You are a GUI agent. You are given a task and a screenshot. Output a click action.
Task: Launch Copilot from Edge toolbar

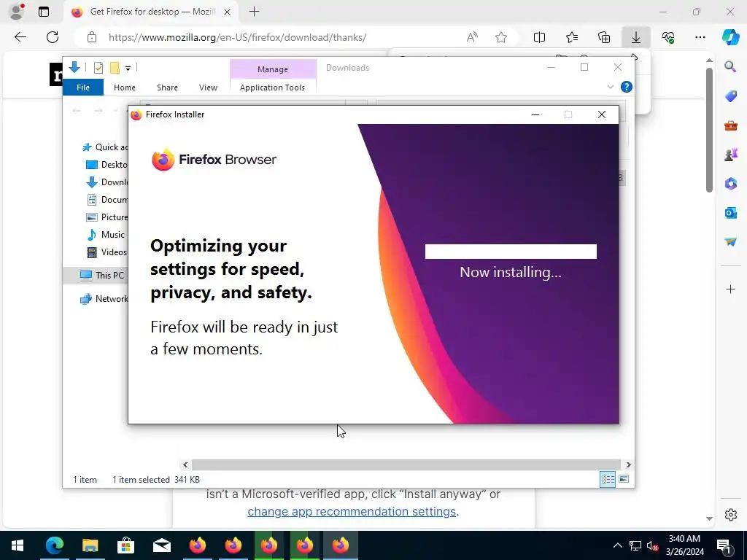(x=730, y=37)
